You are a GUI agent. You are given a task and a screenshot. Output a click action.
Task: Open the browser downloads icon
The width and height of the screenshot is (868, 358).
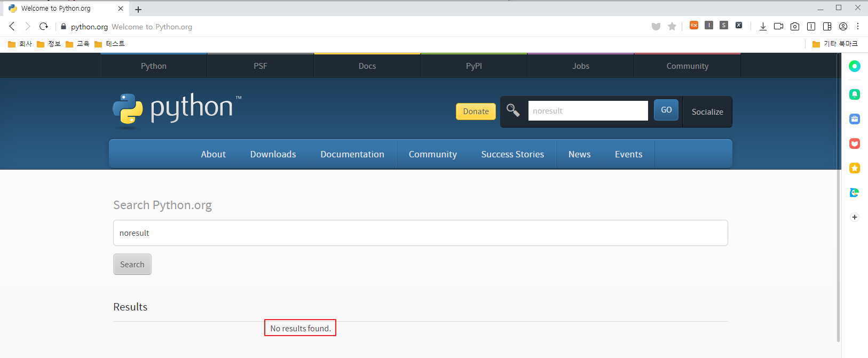pos(763,26)
